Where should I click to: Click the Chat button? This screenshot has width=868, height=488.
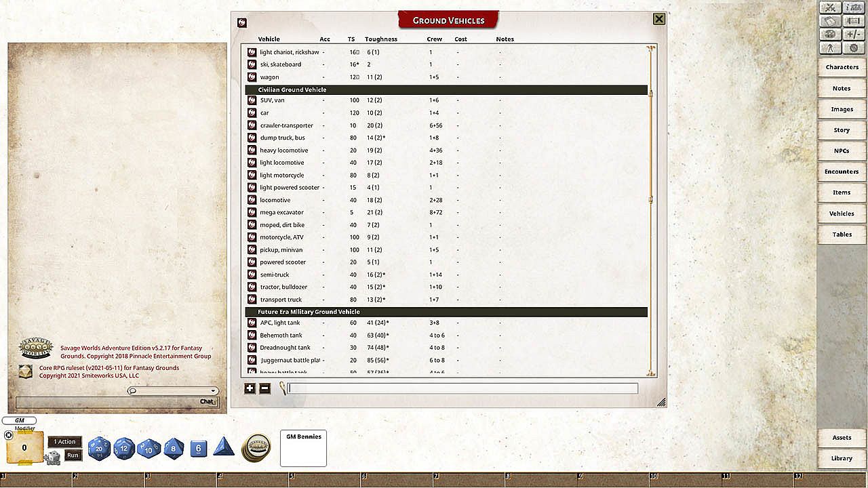pos(208,402)
